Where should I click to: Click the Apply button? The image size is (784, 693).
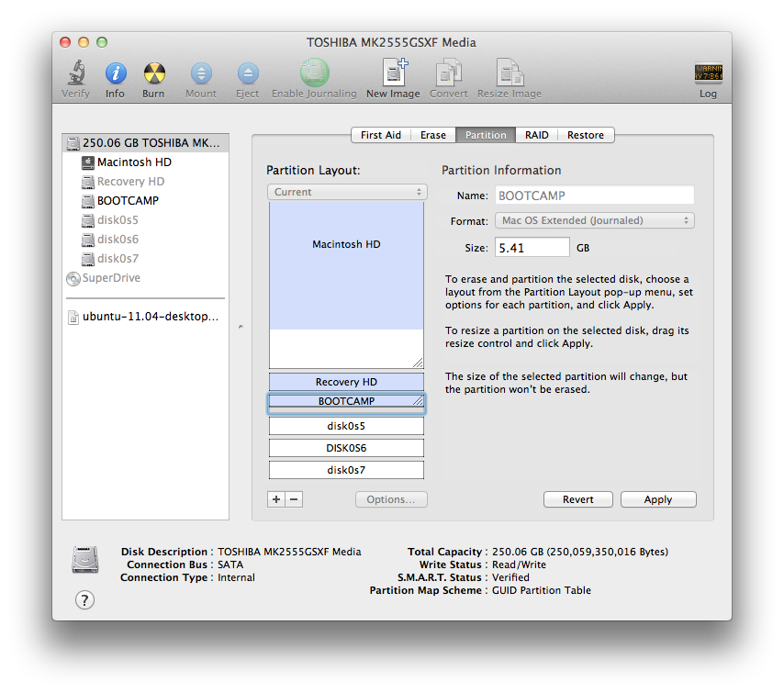click(x=658, y=499)
